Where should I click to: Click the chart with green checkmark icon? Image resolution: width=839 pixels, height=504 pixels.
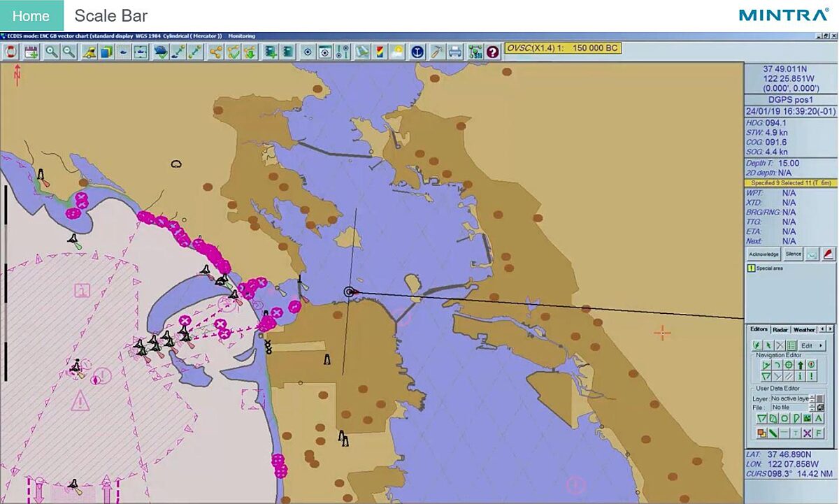point(162,52)
